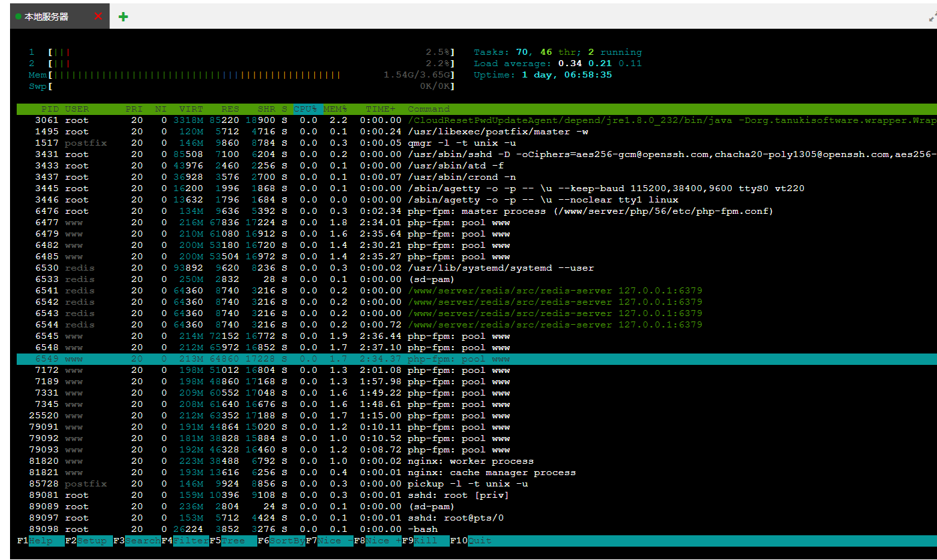Add a new terminal tab with green plus

[x=123, y=17]
